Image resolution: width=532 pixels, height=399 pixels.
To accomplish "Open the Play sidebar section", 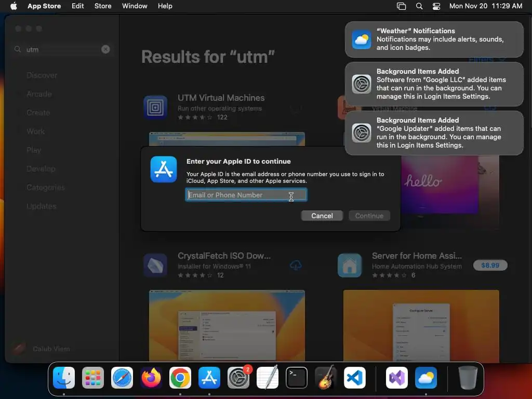I will tap(34, 150).
